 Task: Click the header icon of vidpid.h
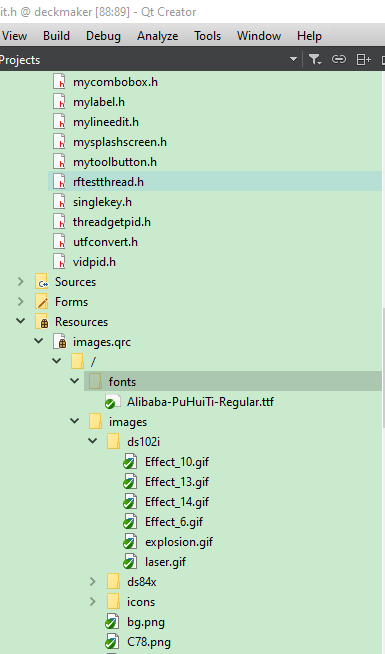(59, 262)
